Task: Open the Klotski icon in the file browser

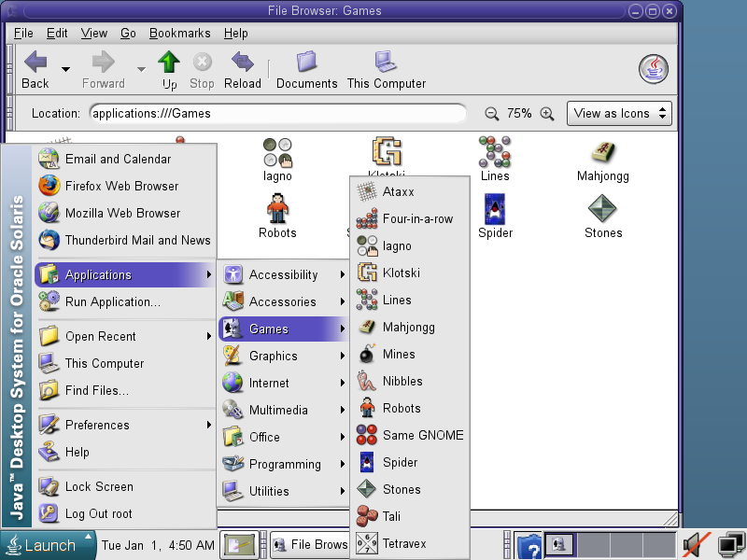Action: point(387,152)
